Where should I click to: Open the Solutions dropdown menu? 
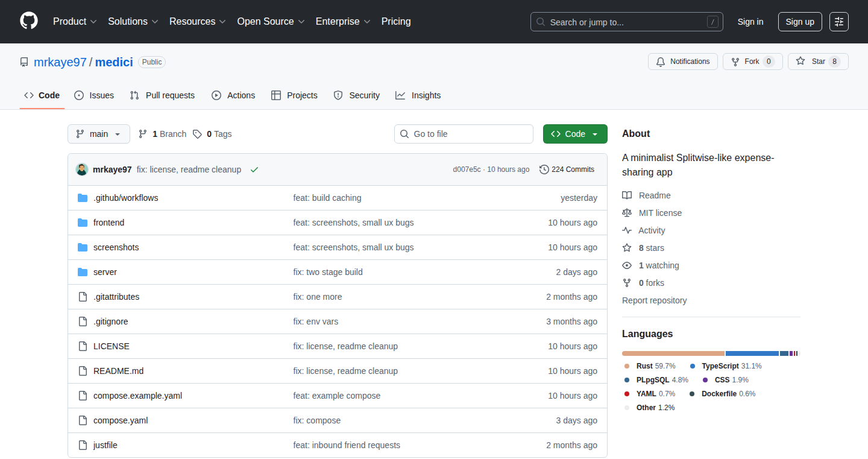pos(133,22)
